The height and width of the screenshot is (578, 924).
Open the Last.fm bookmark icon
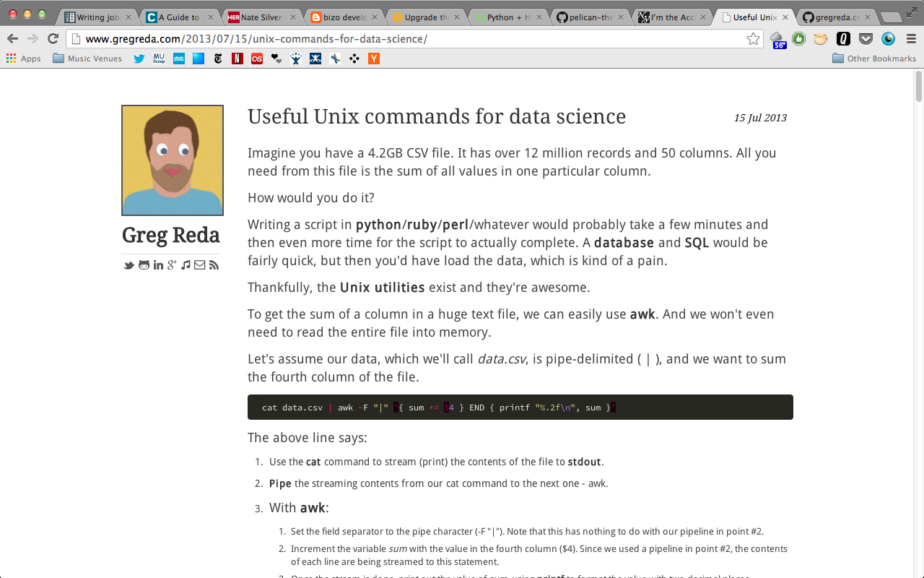[257, 59]
